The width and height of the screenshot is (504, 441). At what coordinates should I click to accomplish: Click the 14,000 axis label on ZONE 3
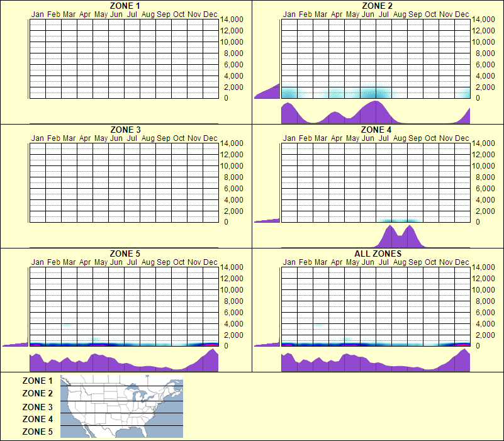point(232,143)
